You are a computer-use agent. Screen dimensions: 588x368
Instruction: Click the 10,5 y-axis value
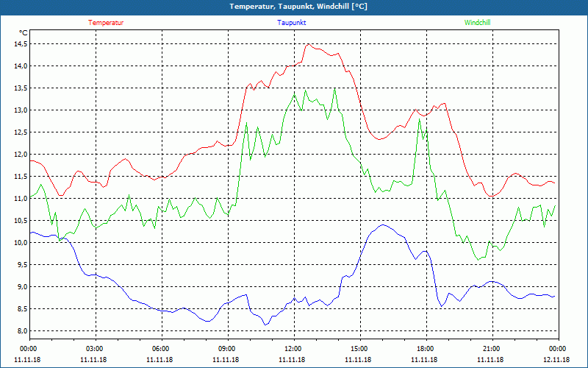click(x=21, y=220)
